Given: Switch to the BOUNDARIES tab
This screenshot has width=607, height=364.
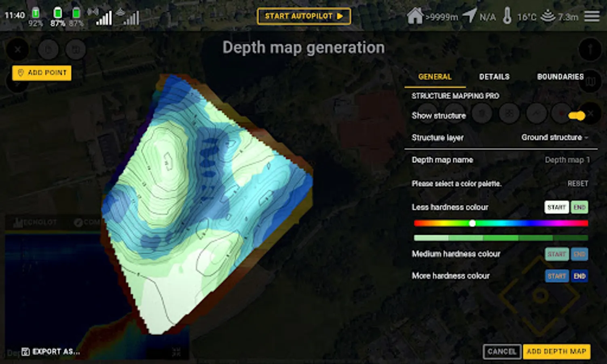Looking at the screenshot, I should click(x=560, y=77).
